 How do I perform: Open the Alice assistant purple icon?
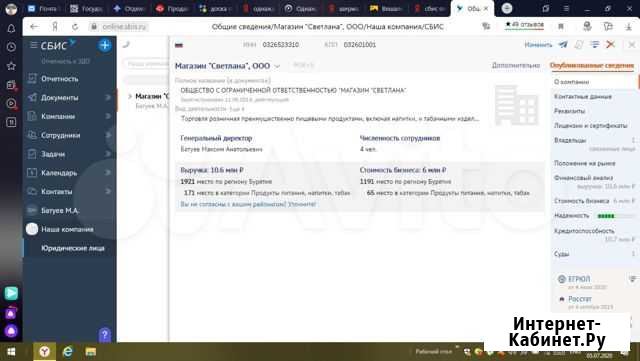point(11,331)
